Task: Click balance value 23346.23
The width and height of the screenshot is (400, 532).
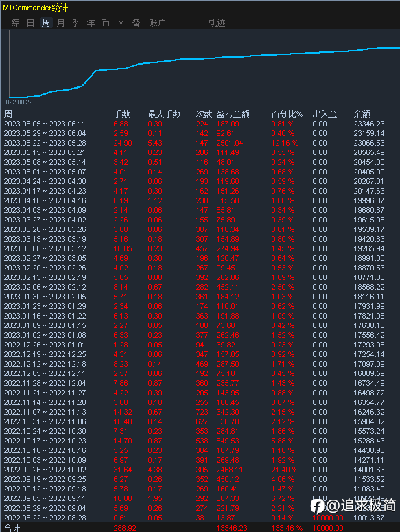Action: coord(369,124)
